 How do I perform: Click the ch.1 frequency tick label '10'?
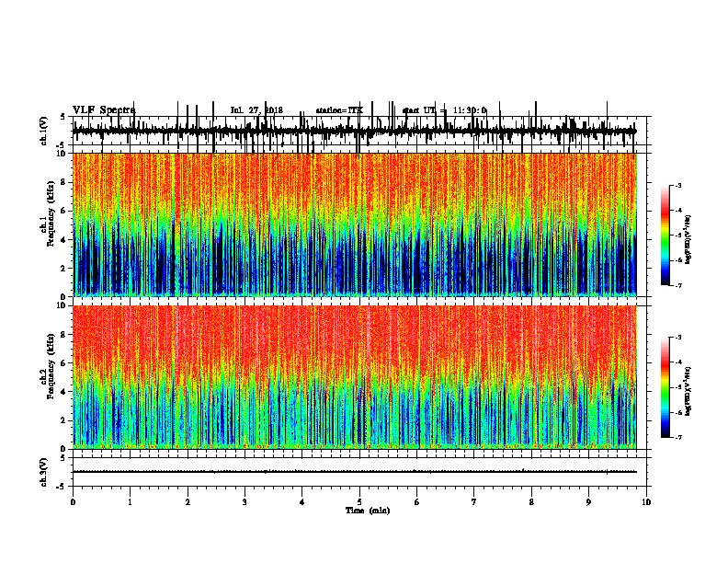[x=62, y=154]
